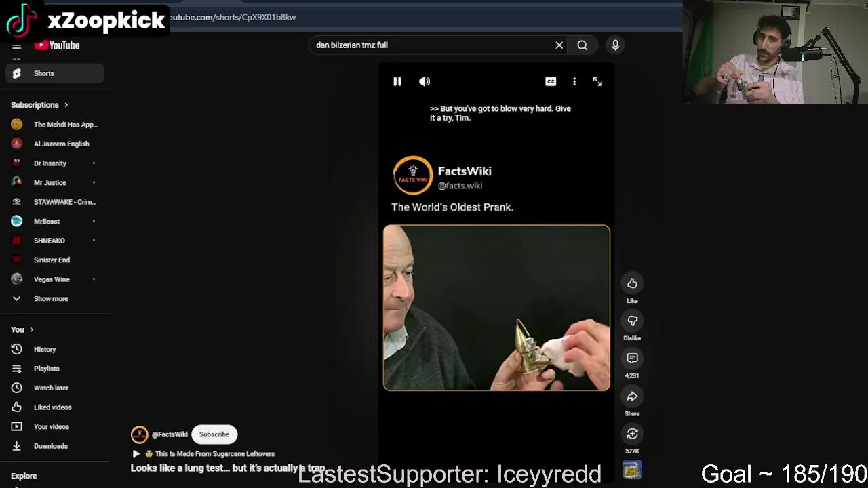Open the Shorts section in sidebar
This screenshot has height=488, width=868.
(x=54, y=73)
